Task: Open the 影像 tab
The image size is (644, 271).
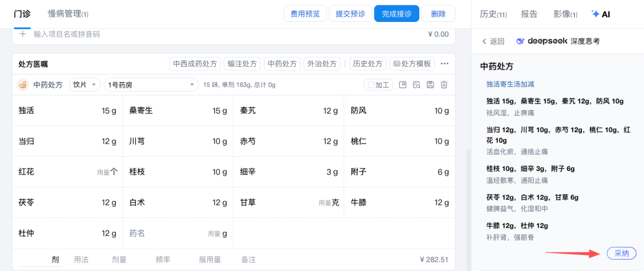Action: (565, 14)
